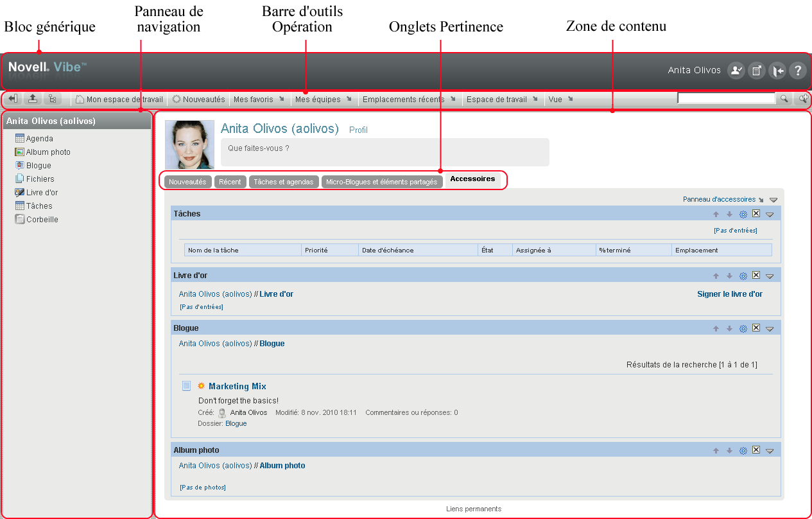
Task: Go to Mon espace de travail
Action: click(119, 100)
